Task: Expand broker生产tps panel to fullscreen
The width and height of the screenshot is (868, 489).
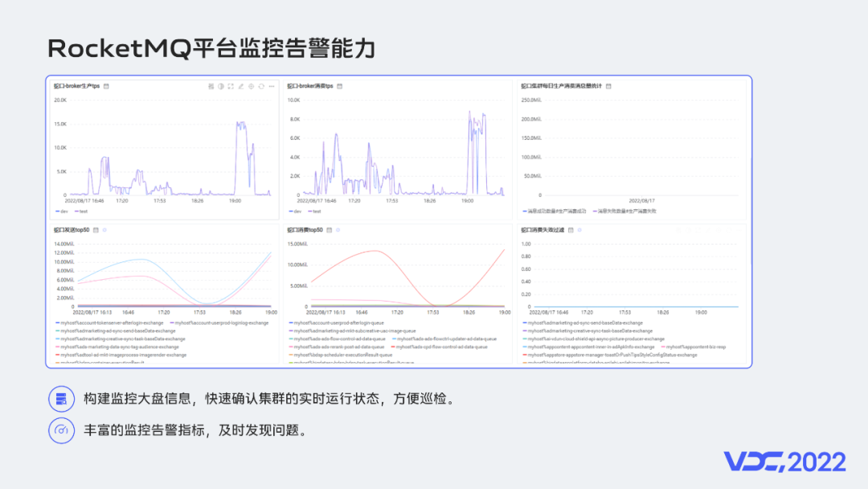Action: (x=231, y=86)
